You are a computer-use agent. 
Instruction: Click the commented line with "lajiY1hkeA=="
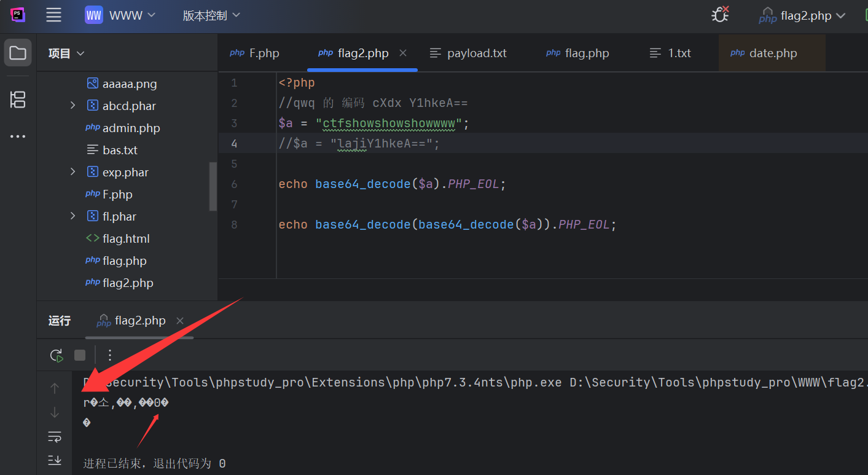[359, 144]
